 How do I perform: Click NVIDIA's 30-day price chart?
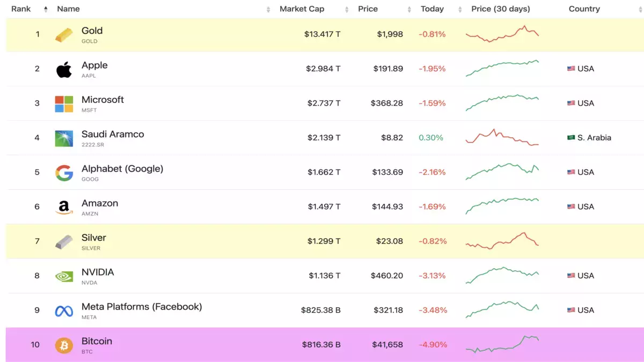pos(502,275)
